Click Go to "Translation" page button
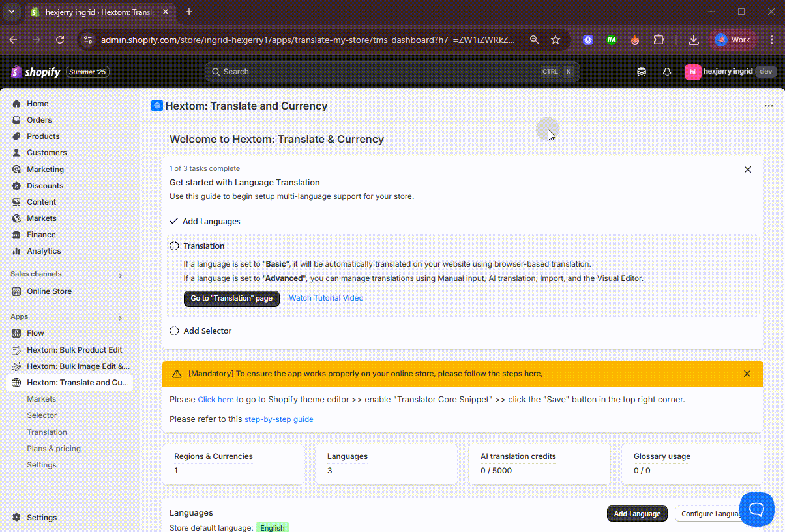The width and height of the screenshot is (785, 532). (x=231, y=298)
